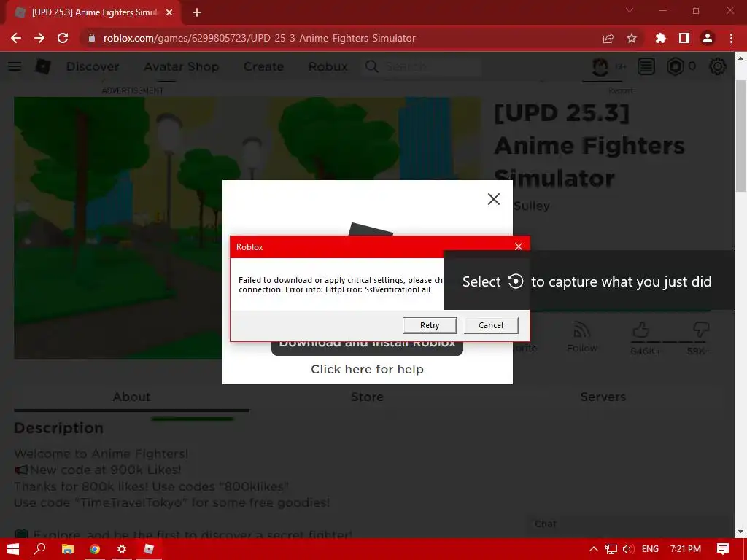Click the Roblox logo home icon
This screenshot has height=560, width=747.
43,66
